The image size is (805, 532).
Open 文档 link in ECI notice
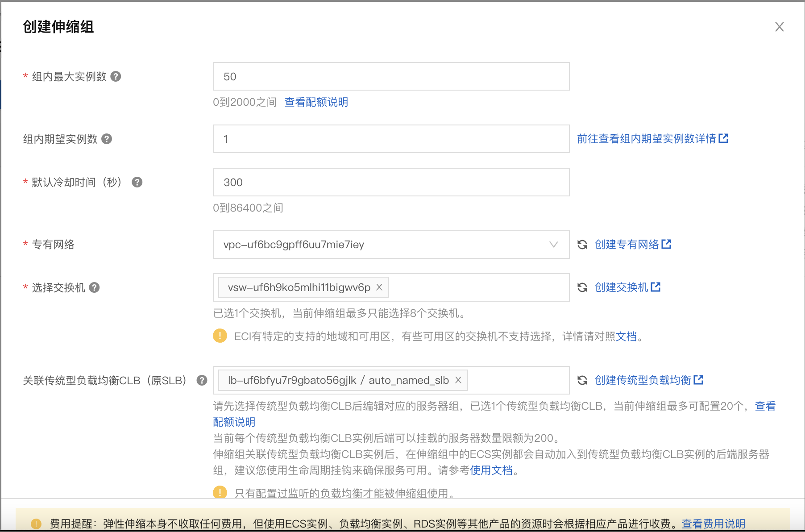pos(627,337)
